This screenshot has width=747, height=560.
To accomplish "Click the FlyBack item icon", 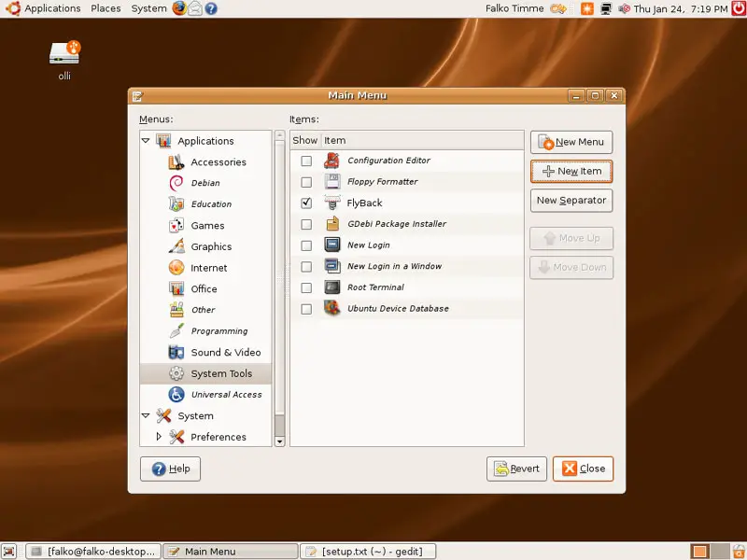I will (331, 203).
